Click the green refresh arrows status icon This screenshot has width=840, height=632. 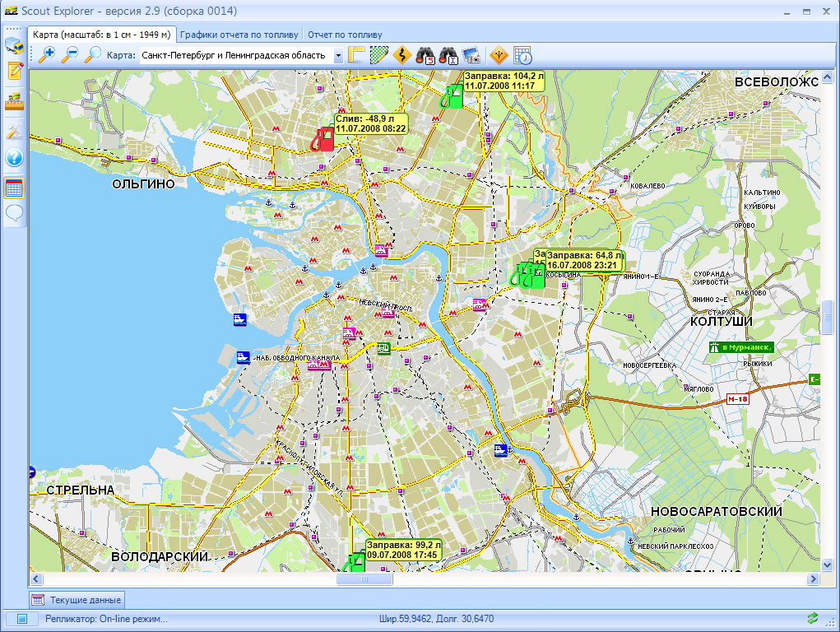point(813,619)
